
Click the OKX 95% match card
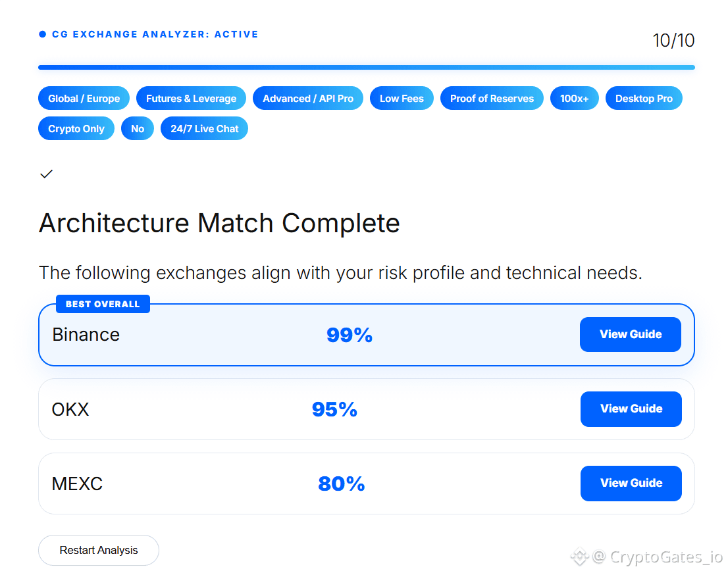pyautogui.click(x=367, y=409)
